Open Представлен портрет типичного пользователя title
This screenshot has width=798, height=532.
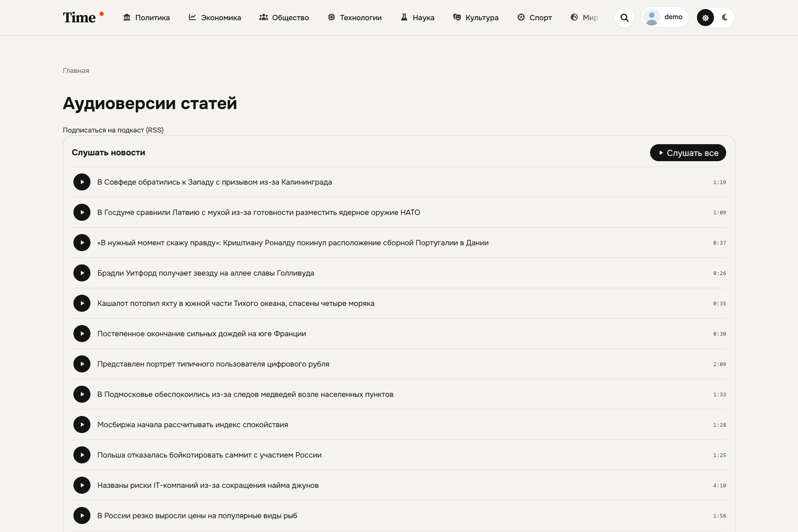213,364
